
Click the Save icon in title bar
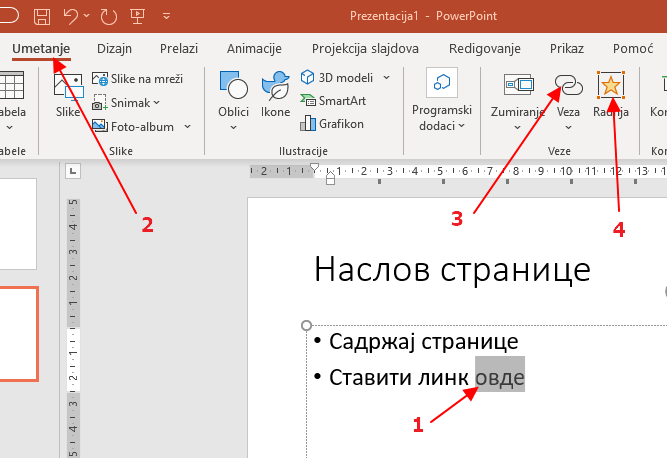tap(42, 16)
